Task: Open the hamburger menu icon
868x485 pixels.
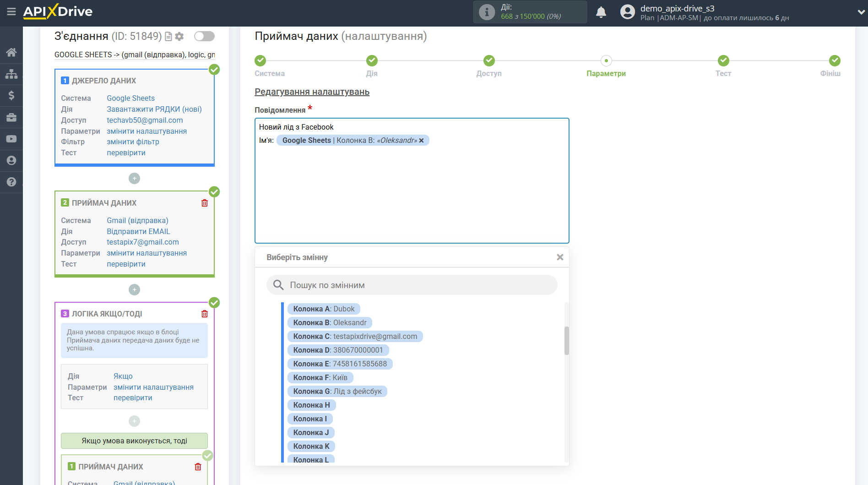Action: (x=11, y=11)
